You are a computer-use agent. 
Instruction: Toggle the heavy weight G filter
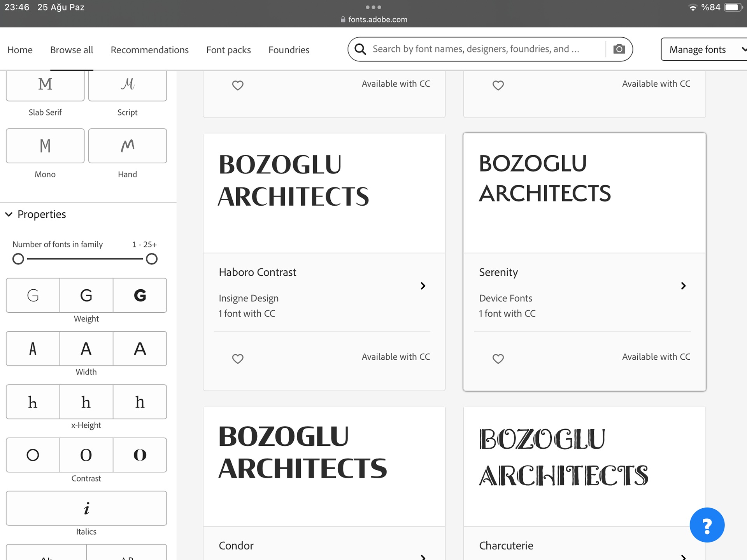[140, 296]
